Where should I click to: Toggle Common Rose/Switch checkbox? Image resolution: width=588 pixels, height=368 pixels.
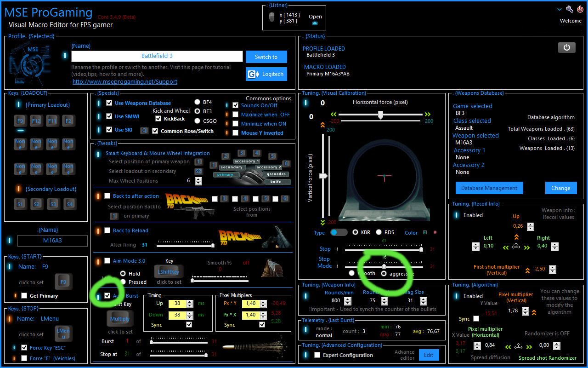[x=155, y=131]
